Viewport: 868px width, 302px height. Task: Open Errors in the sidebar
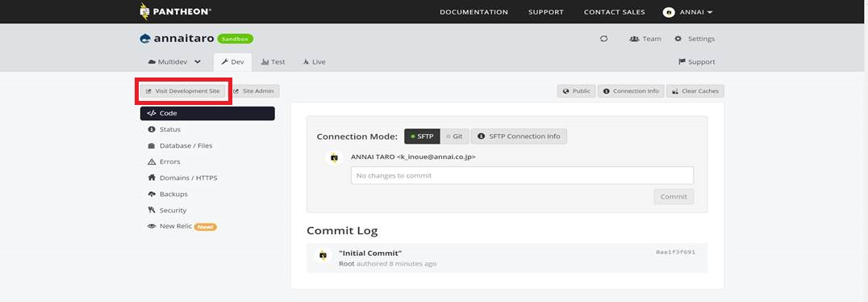pyautogui.click(x=165, y=161)
